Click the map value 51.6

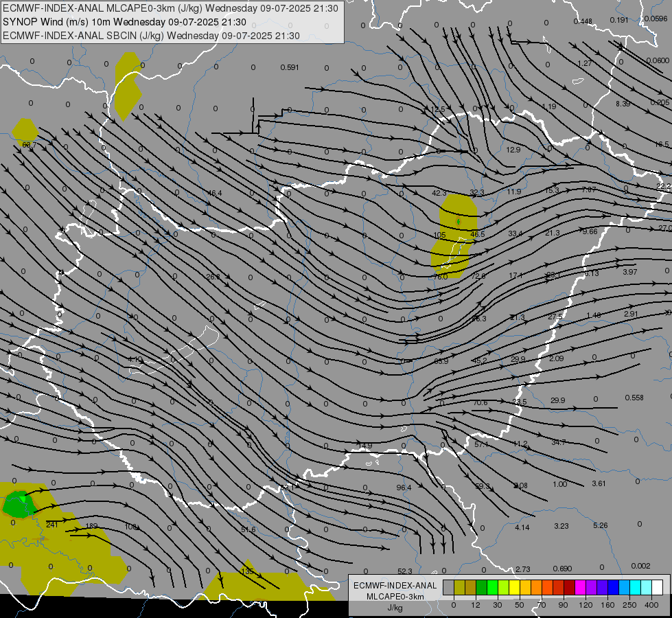[x=248, y=529]
